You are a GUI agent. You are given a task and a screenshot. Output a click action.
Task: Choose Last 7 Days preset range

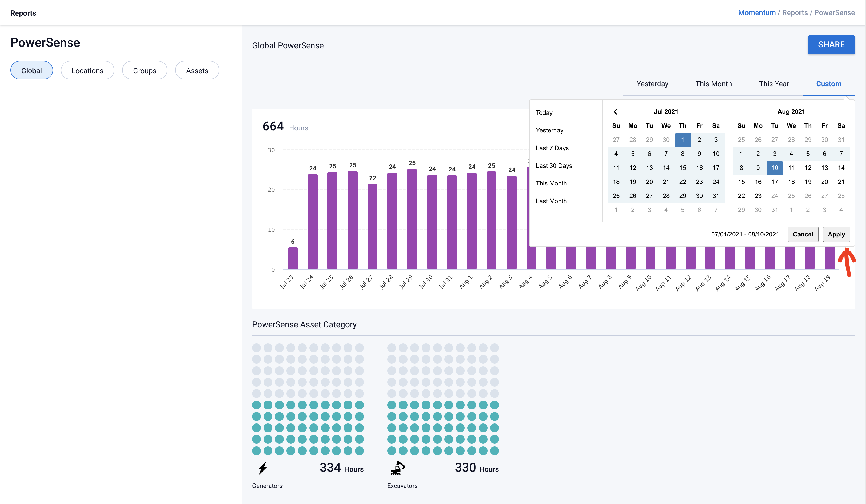coord(552,148)
